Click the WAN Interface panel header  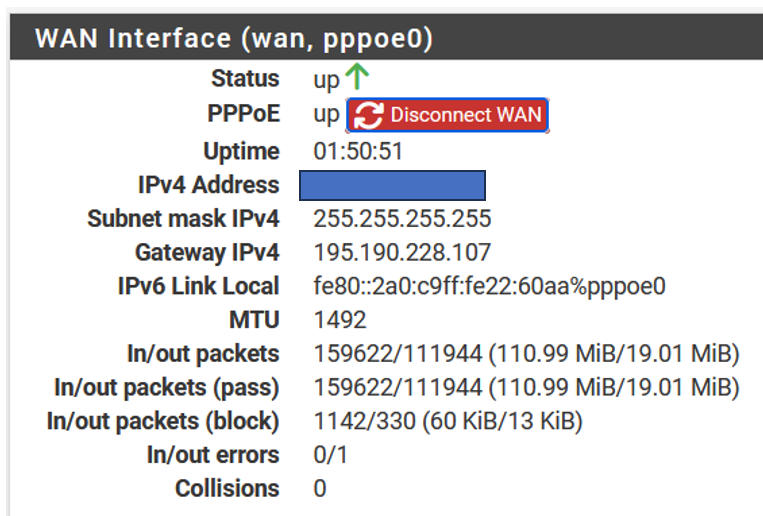[x=234, y=39]
